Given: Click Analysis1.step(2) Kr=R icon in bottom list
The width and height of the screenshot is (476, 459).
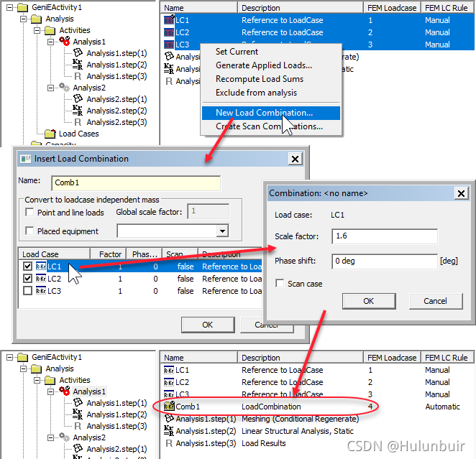Looking at the screenshot, I should (x=169, y=431).
